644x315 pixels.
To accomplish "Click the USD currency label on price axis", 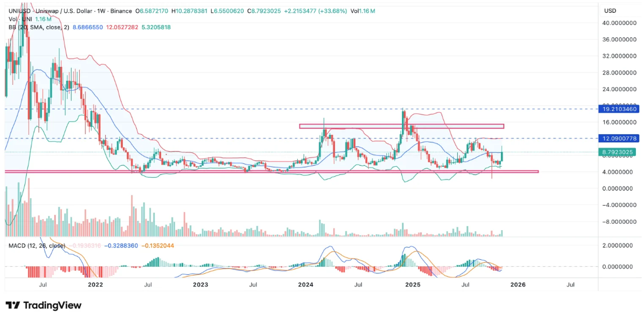I will pos(610,11).
